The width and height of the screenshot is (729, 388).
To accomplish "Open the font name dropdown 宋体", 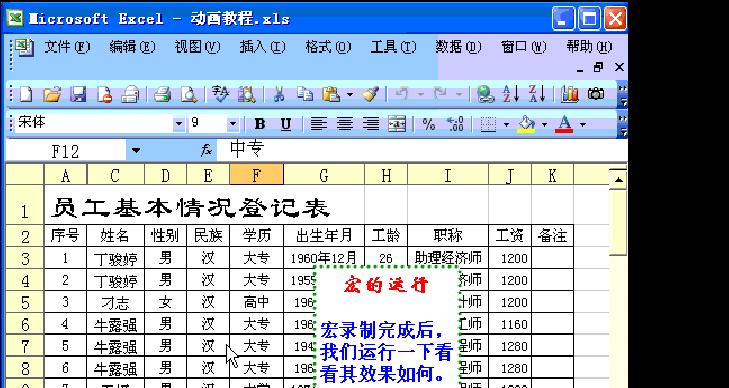I will click(179, 124).
